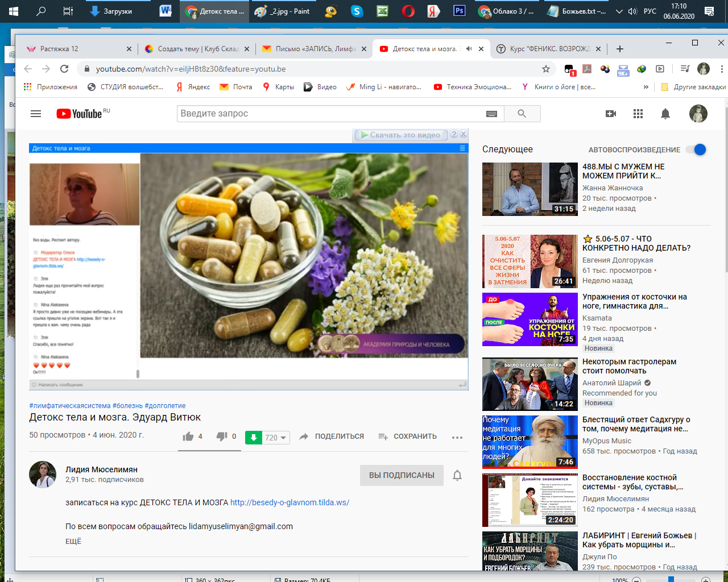The image size is (728, 582).
Task: Open the 720 quality download dropdown
Action: coord(276,437)
